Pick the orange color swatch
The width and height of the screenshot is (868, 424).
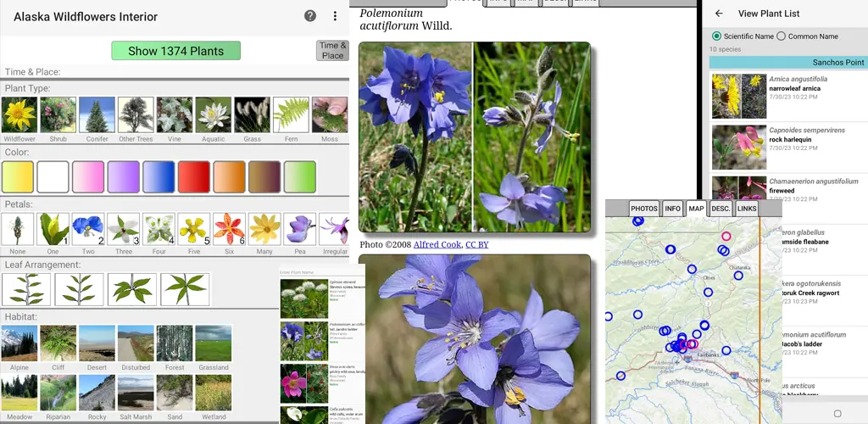coord(229,177)
